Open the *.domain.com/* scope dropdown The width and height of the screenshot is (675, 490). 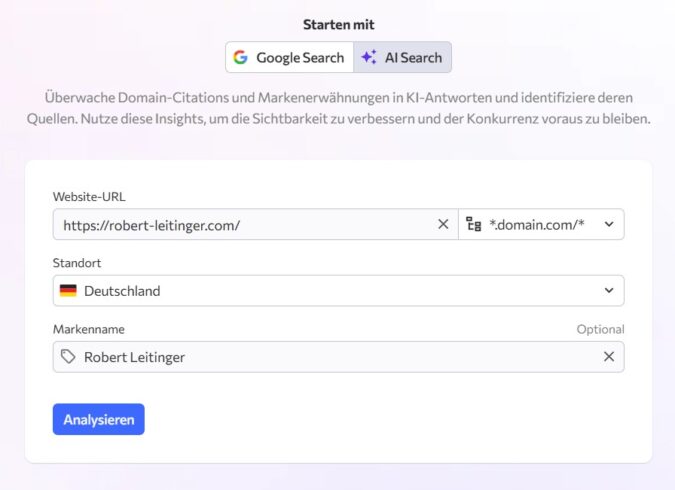tap(541, 224)
